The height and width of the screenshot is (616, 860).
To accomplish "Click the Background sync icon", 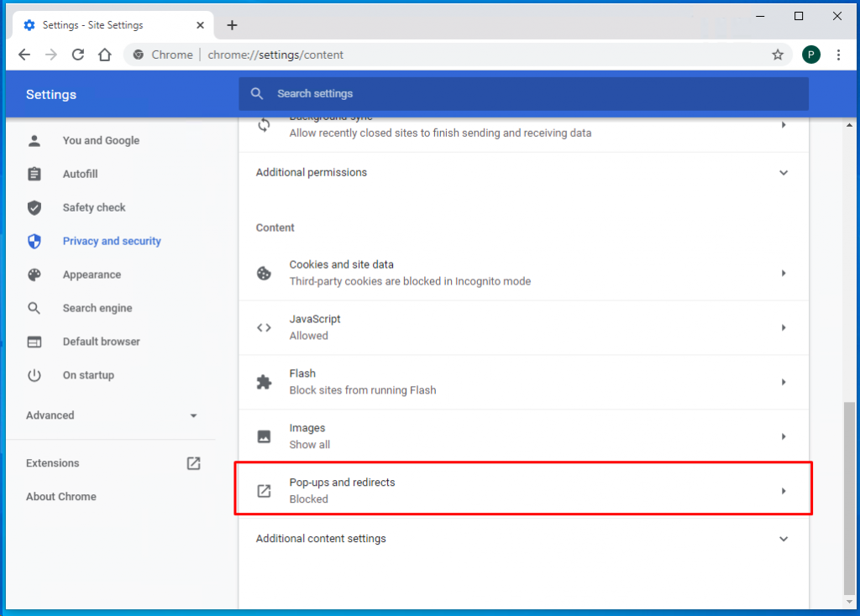I will 264,125.
